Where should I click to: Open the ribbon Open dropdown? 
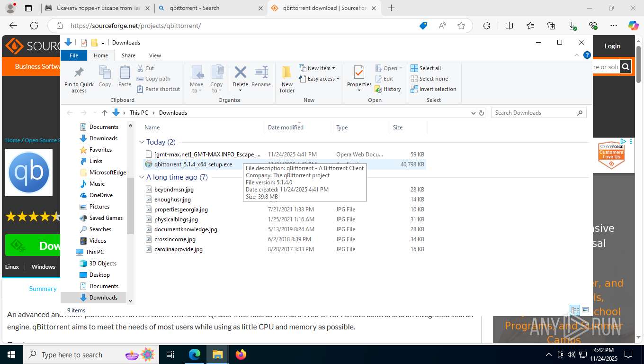point(389,68)
